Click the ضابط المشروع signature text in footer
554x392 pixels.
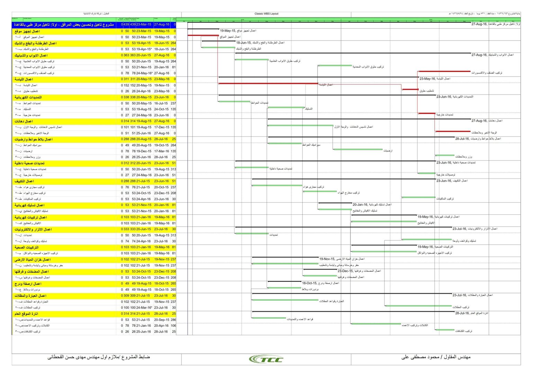coord(99,357)
